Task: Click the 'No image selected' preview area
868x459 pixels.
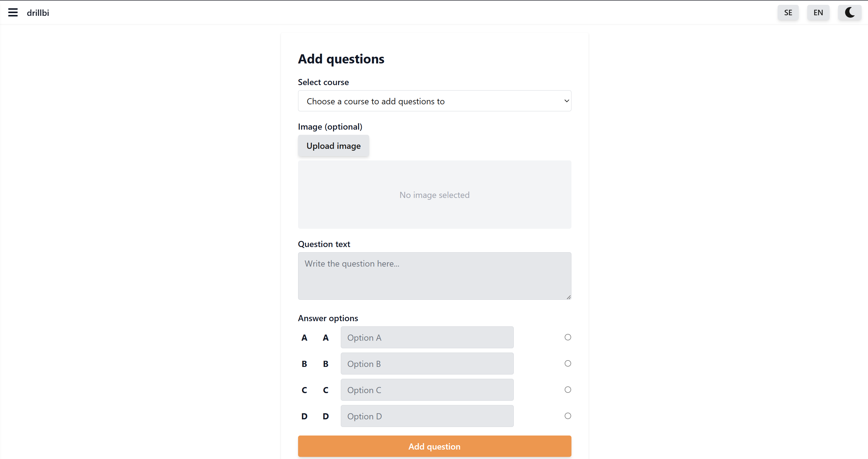Action: tap(434, 195)
